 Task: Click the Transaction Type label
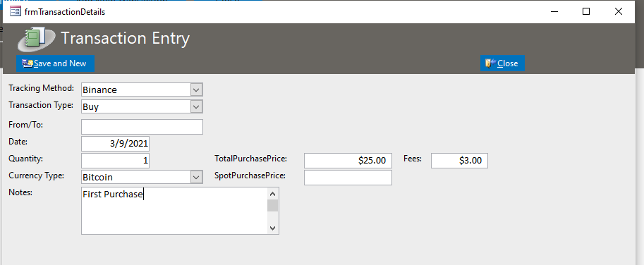point(41,105)
